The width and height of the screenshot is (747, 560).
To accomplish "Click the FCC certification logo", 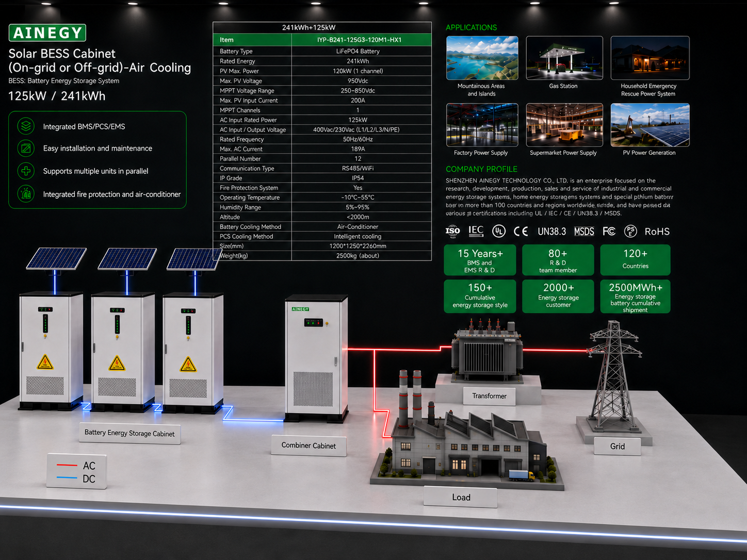I will tap(609, 232).
